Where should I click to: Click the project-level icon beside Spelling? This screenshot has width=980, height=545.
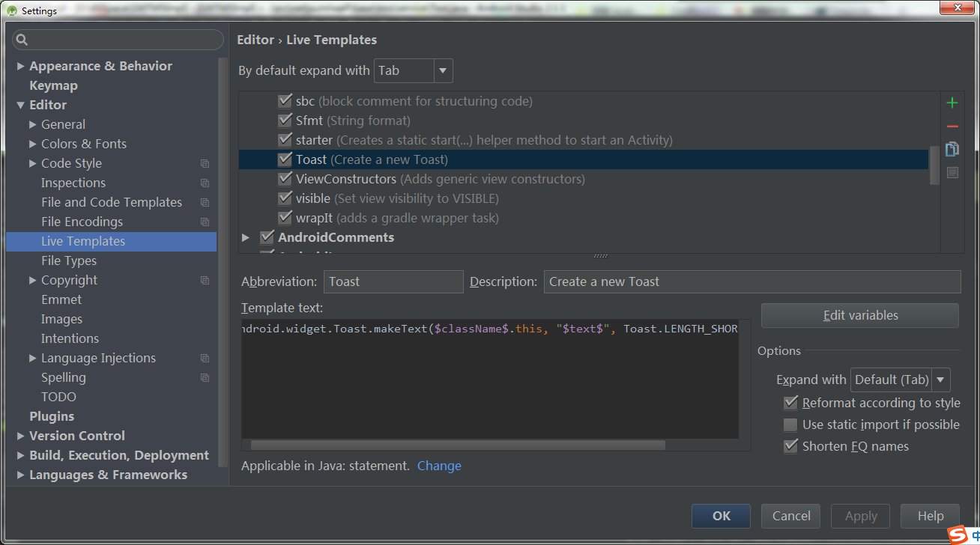coord(205,377)
